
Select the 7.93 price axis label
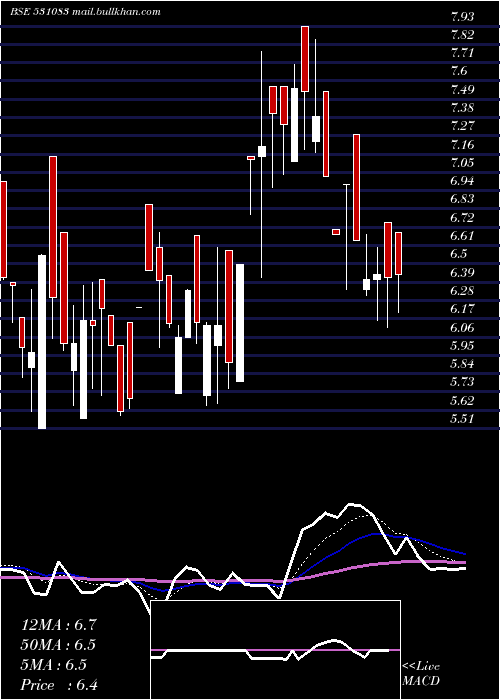click(x=462, y=17)
